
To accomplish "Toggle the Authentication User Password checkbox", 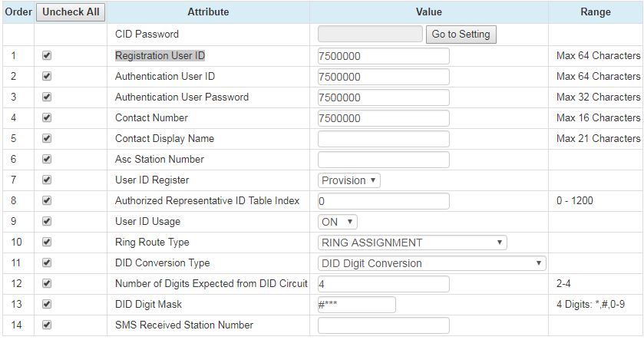I will tap(47, 97).
